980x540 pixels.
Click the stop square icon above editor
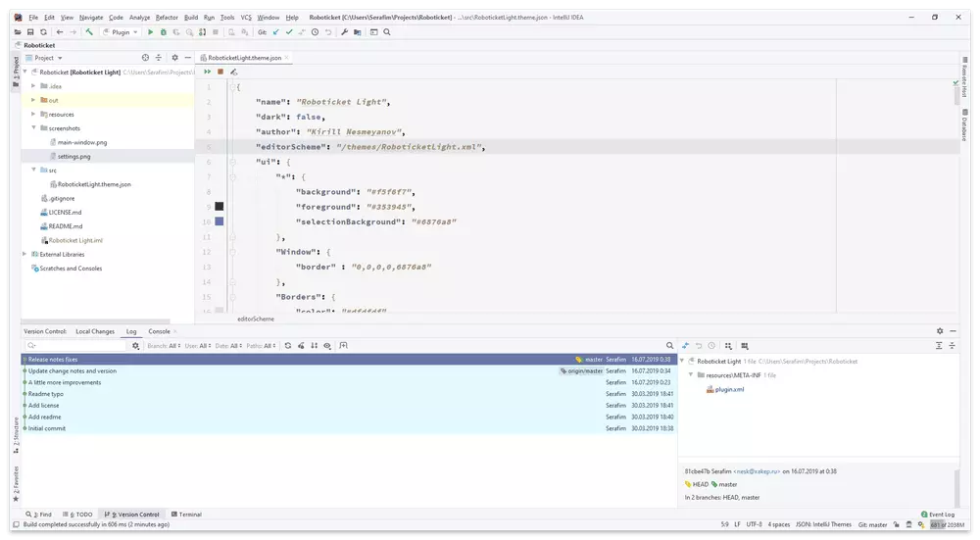click(x=220, y=72)
